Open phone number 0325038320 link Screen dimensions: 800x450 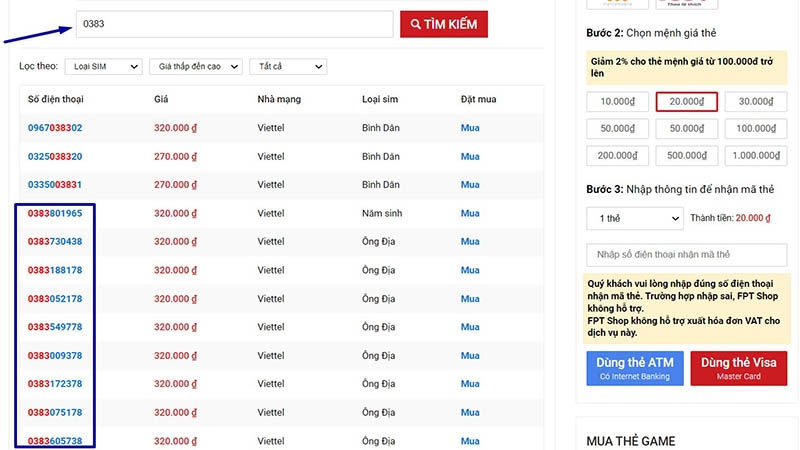tap(55, 157)
